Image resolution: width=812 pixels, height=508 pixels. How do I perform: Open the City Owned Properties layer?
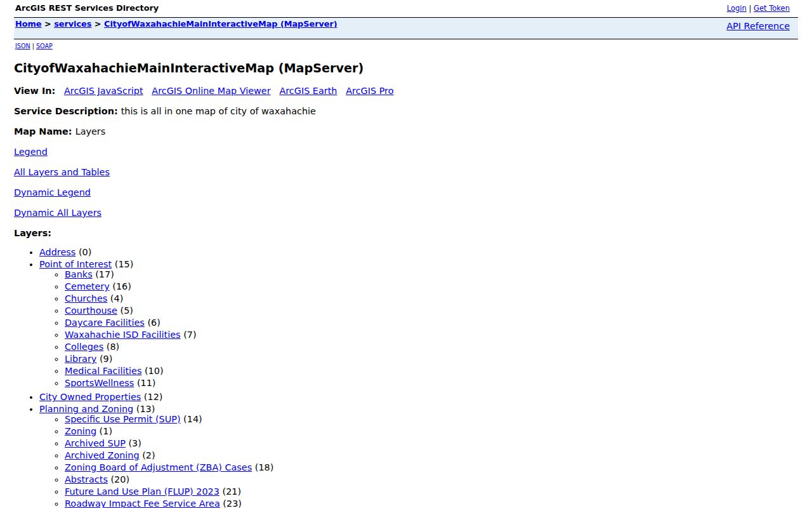(90, 397)
